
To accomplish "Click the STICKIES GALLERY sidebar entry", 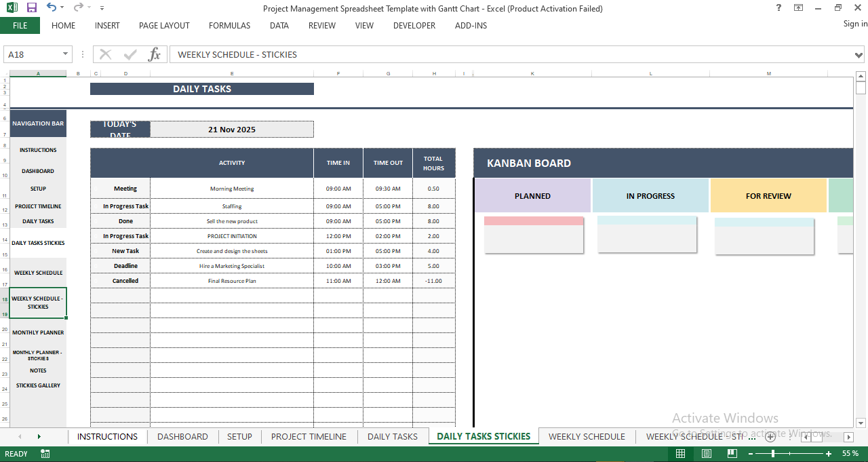I will click(38, 385).
